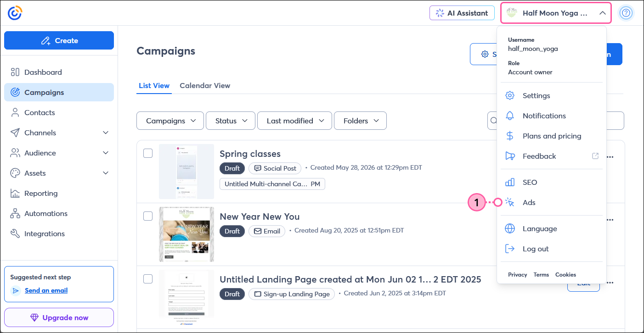The image size is (644, 333).
Task: Open the Campaigns filter dropdown
Action: tap(170, 121)
